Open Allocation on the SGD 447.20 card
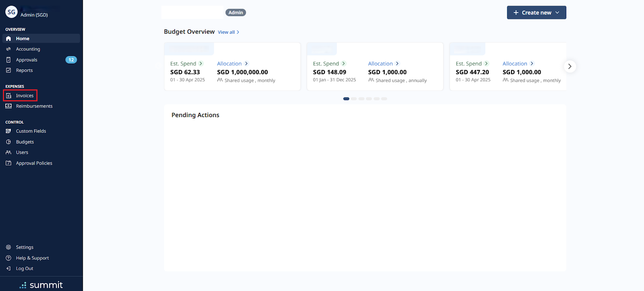This screenshot has height=291, width=644. point(515,64)
